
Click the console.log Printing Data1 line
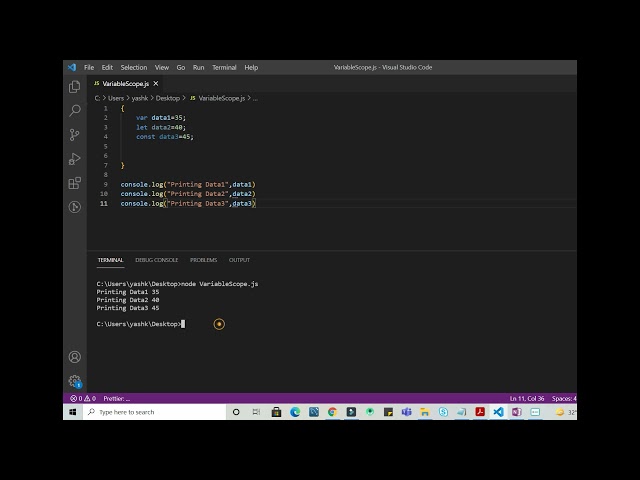[x=188, y=184]
